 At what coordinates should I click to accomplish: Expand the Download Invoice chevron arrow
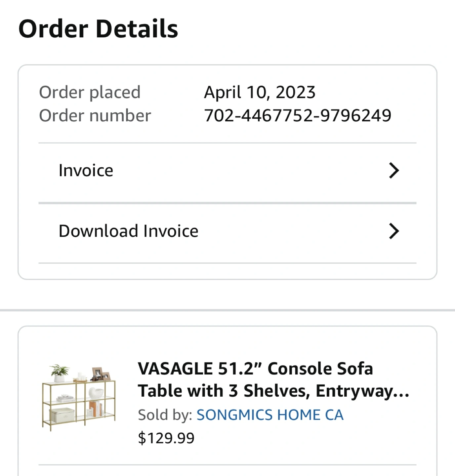point(393,231)
